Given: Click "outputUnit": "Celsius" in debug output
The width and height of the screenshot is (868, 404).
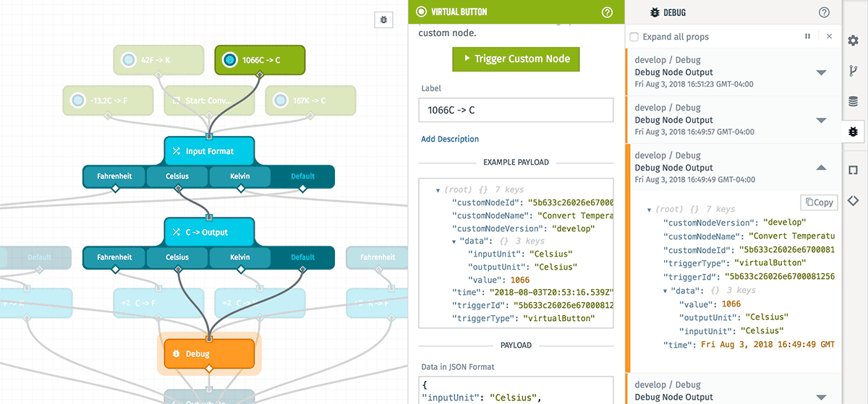Looking at the screenshot, I should (x=733, y=317).
